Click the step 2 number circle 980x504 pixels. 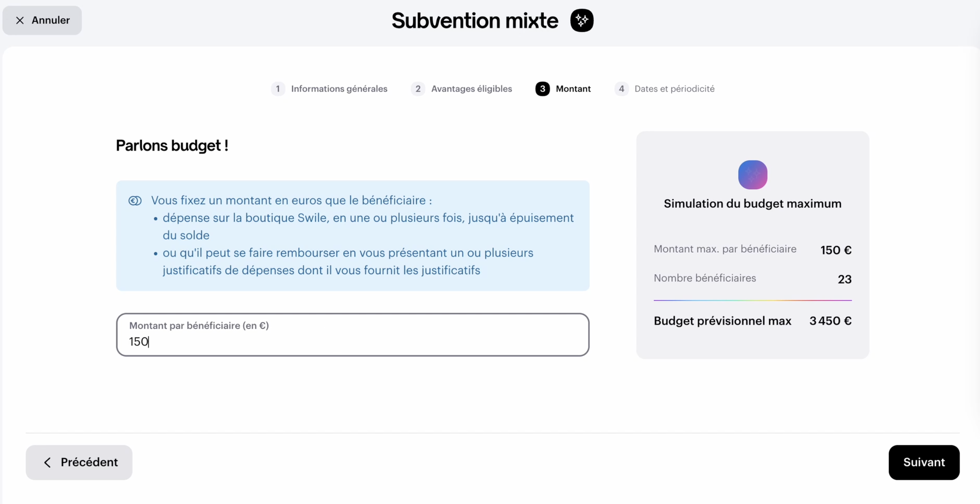[418, 89]
